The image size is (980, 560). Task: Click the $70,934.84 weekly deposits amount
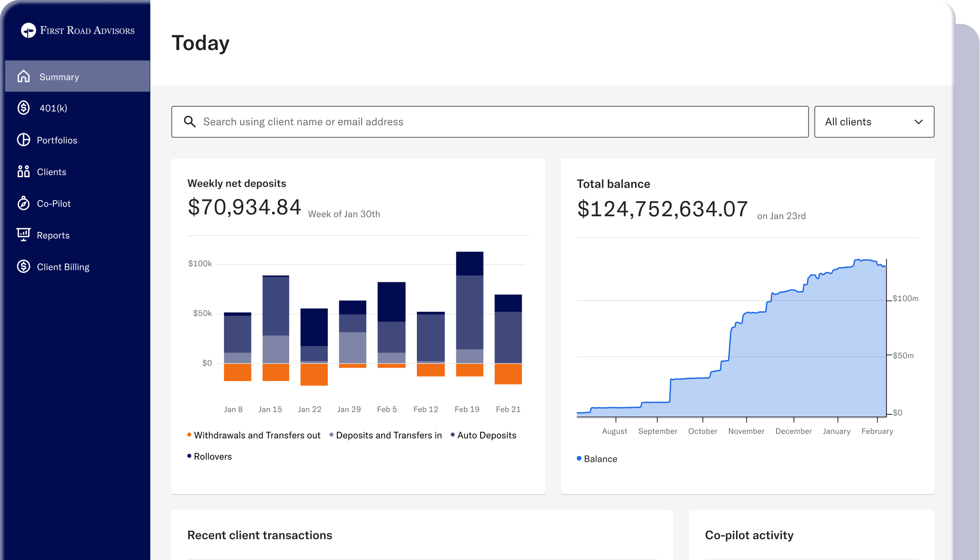click(x=244, y=207)
